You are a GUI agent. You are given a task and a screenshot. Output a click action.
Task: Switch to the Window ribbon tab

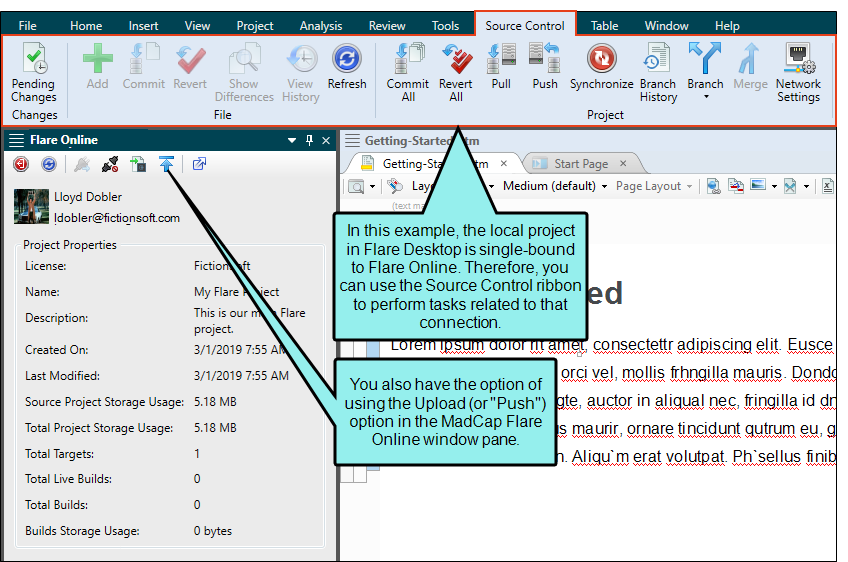[x=666, y=25]
